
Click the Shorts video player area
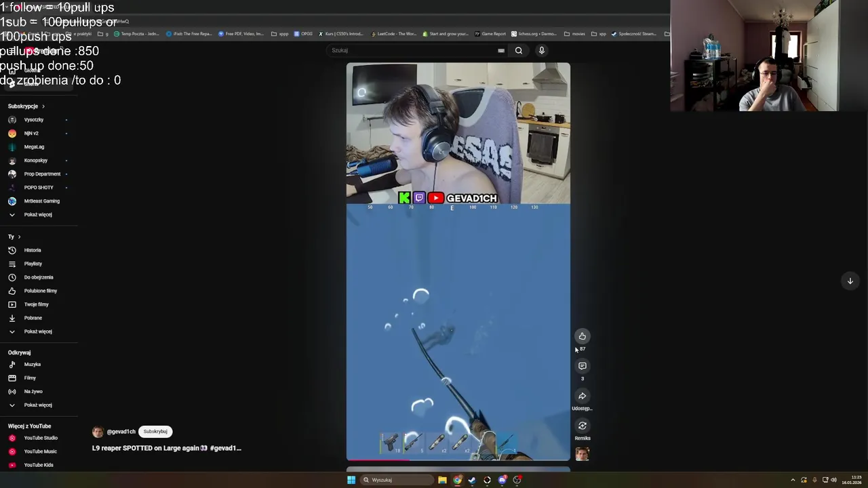(458, 262)
